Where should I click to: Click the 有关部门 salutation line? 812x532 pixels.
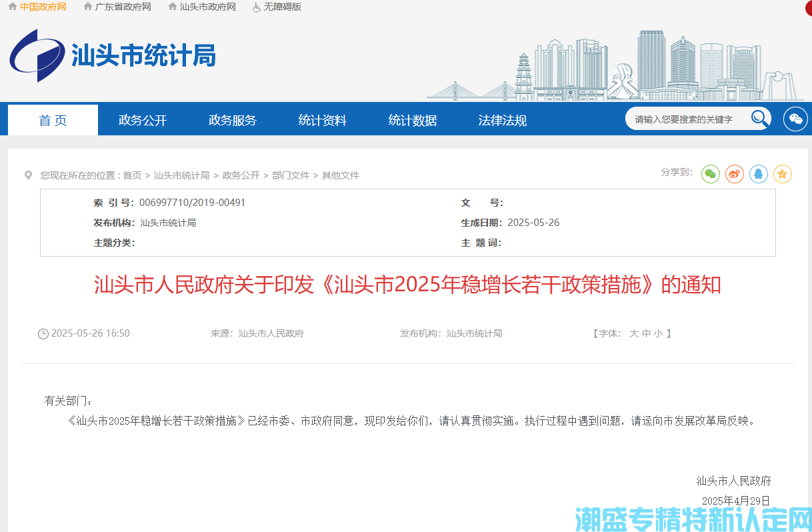click(68, 401)
